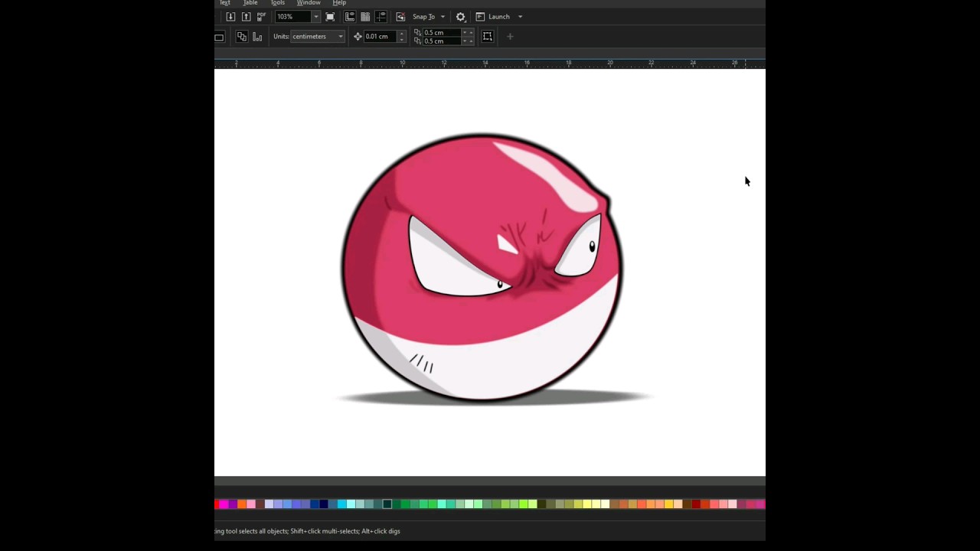Pick the bright magenta palette swatch
The image size is (980, 551).
(224, 504)
